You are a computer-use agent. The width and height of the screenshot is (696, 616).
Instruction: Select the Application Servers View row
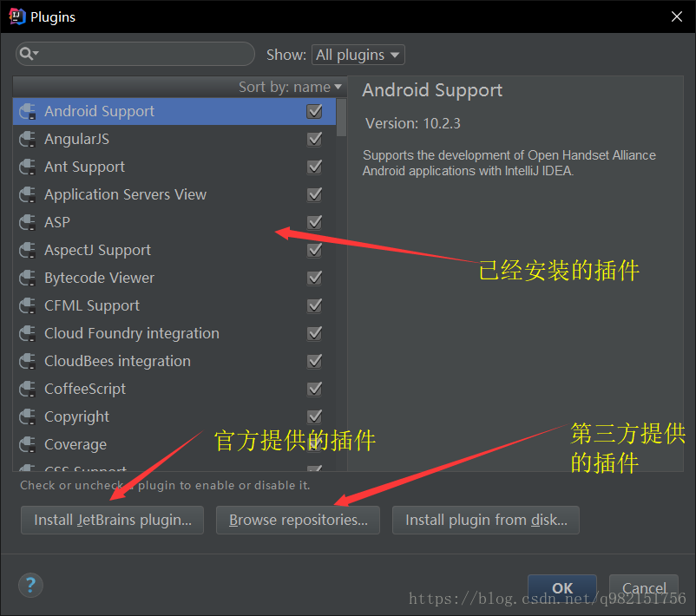(174, 195)
